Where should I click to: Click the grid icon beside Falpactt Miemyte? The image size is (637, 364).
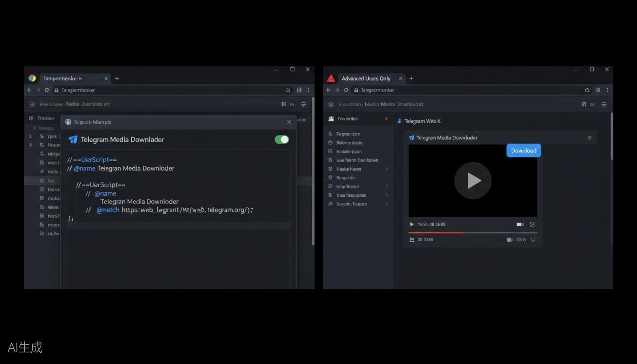pos(68,122)
